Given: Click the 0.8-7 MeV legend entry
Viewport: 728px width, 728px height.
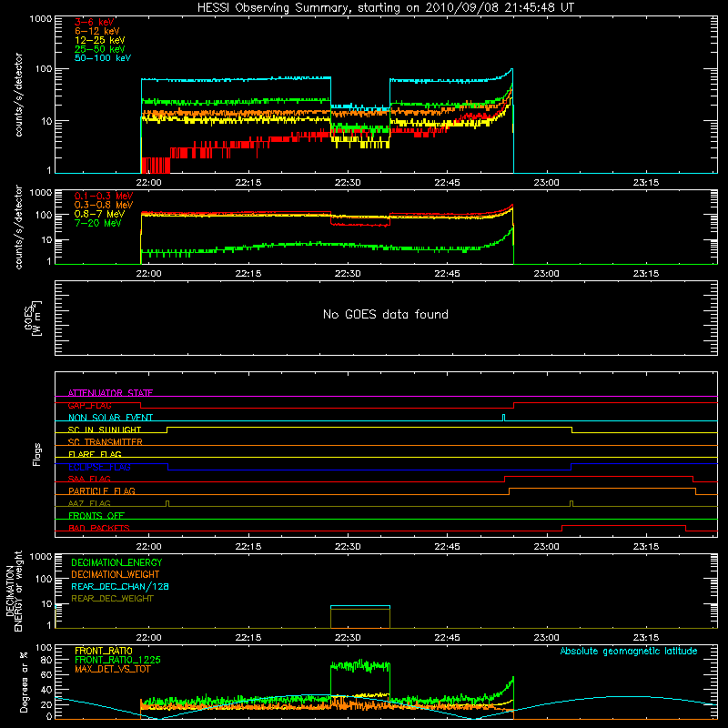Looking at the screenshot, I should 99,214.
